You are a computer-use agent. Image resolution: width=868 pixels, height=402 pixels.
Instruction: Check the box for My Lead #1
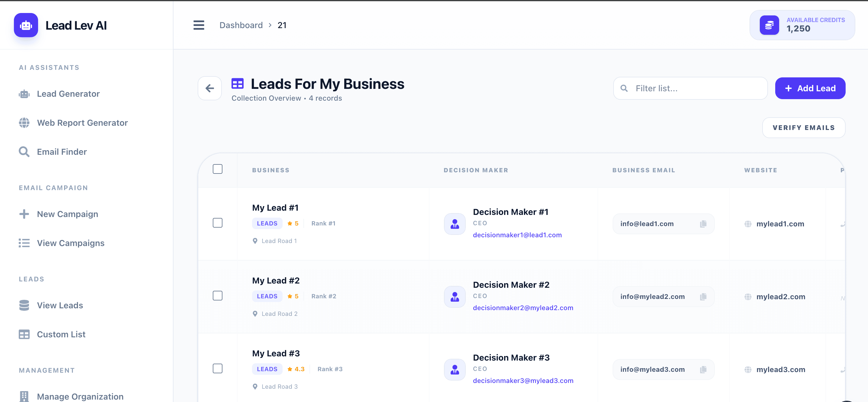(x=218, y=223)
